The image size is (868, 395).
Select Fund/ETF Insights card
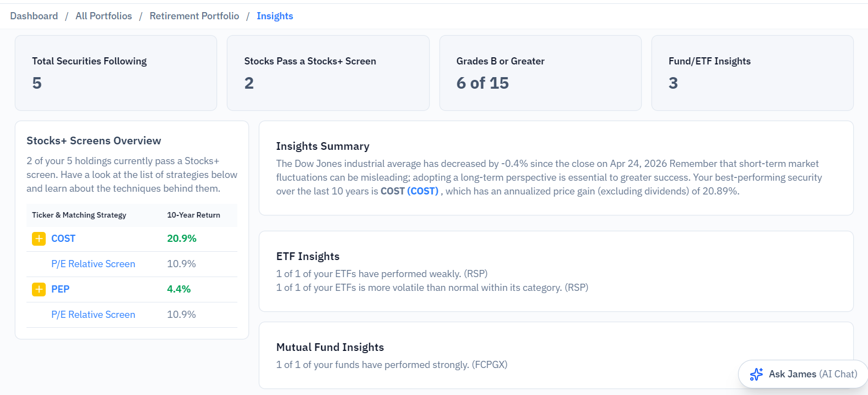752,73
